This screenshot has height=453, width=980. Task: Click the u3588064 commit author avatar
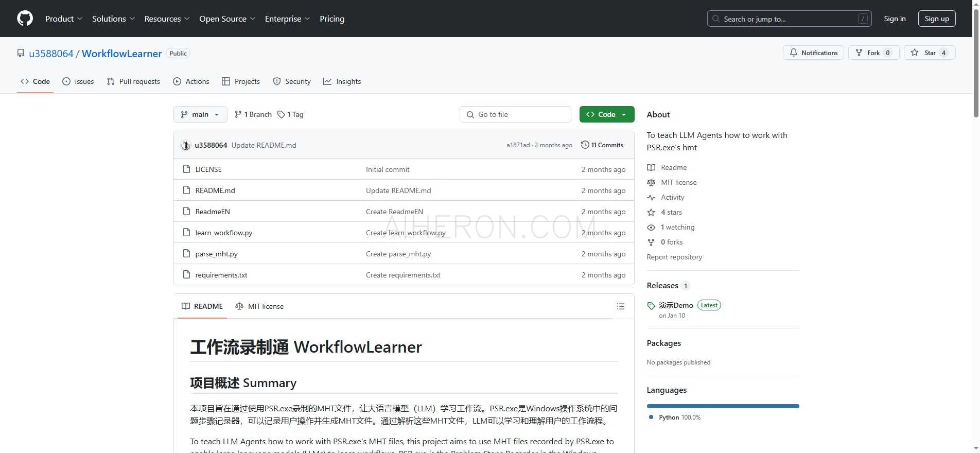click(x=186, y=145)
